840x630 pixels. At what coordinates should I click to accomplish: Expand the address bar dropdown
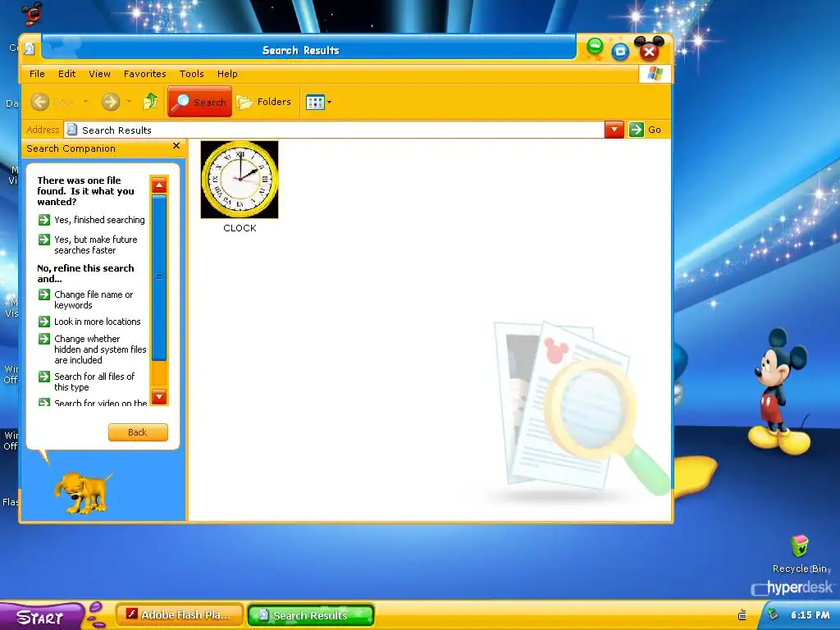(x=614, y=130)
